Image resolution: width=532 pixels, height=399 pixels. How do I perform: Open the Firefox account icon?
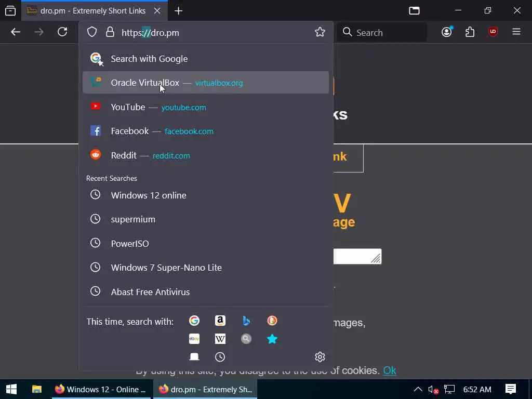pos(447,32)
